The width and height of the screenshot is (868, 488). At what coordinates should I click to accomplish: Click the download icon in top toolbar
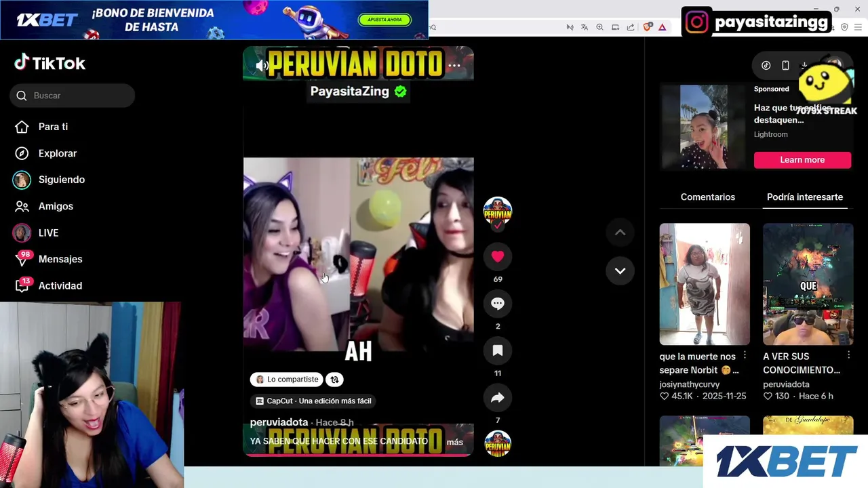(804, 65)
